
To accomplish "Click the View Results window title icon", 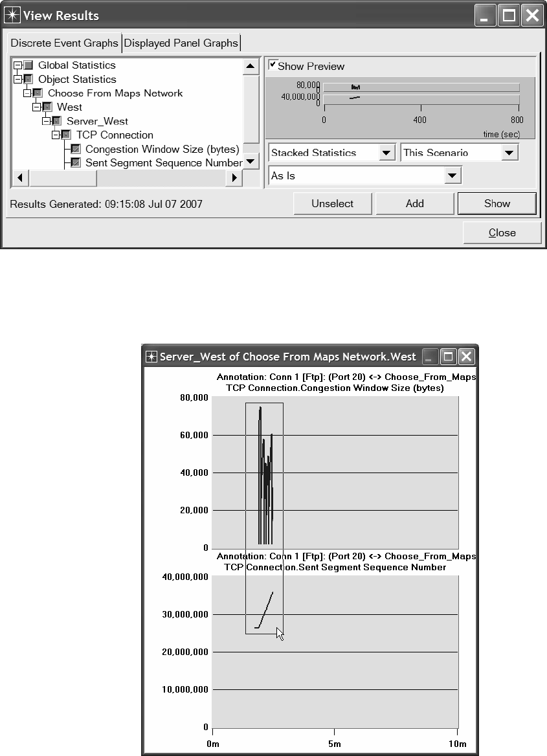I will [x=12, y=16].
